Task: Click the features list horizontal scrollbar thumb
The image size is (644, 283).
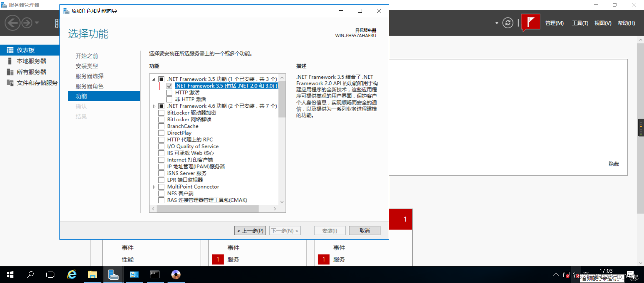Action: pyautogui.click(x=208, y=209)
